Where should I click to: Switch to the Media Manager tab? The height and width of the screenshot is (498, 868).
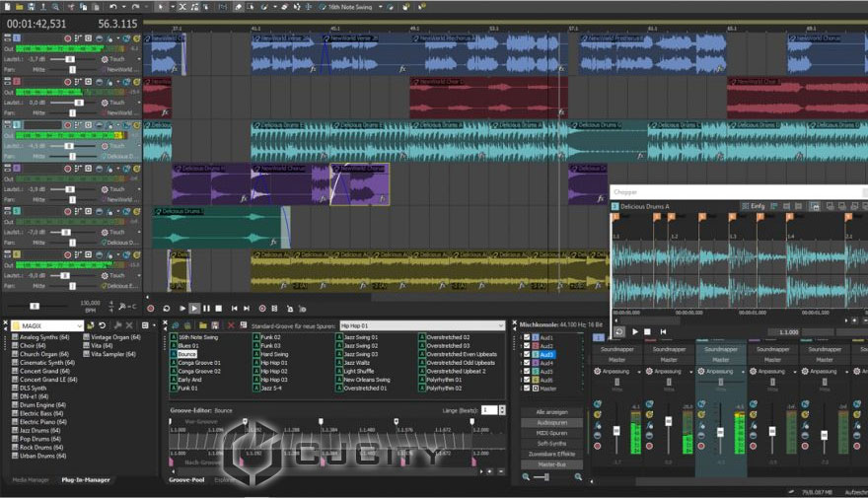[x=32, y=480]
